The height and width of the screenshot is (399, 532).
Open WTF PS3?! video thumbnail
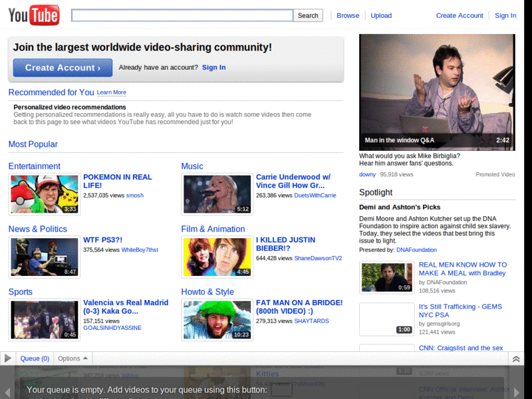click(45, 257)
